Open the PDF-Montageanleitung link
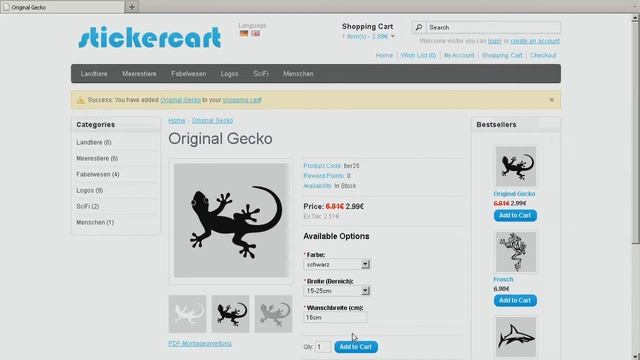Image resolution: width=640 pixels, height=360 pixels. tap(200, 343)
